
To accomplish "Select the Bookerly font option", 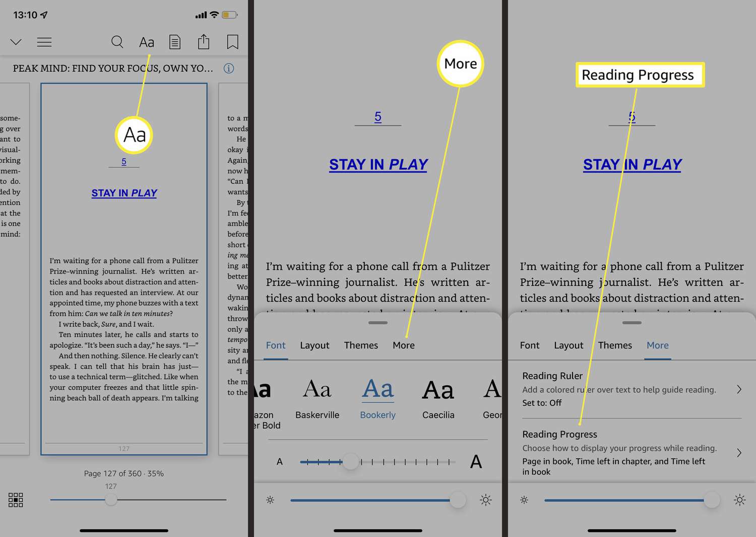I will click(x=377, y=398).
